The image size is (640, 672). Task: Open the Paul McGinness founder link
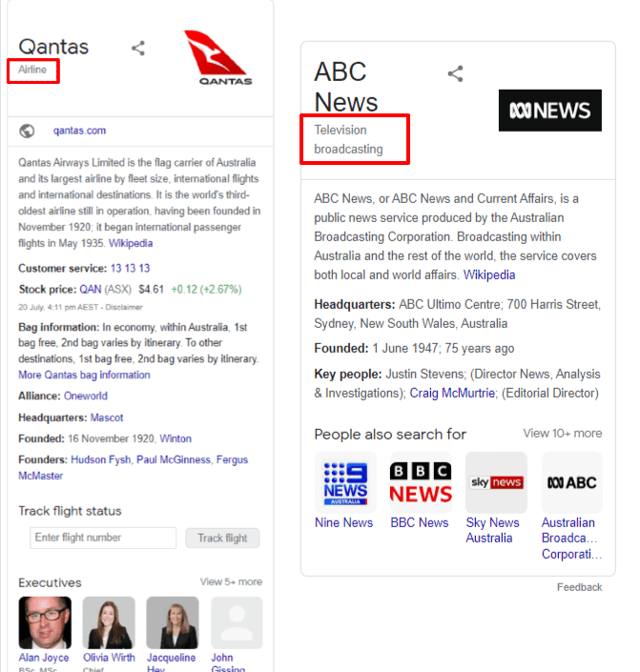click(x=174, y=459)
